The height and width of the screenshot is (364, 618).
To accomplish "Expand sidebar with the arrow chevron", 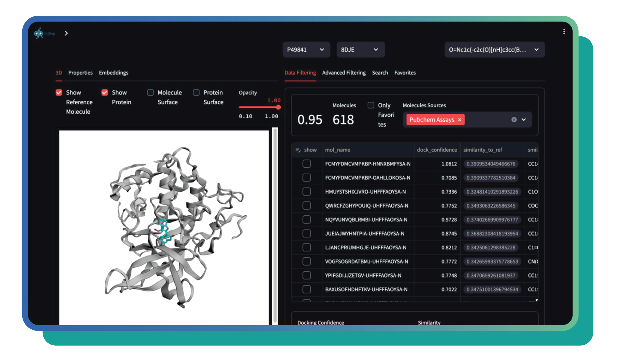I will (66, 33).
